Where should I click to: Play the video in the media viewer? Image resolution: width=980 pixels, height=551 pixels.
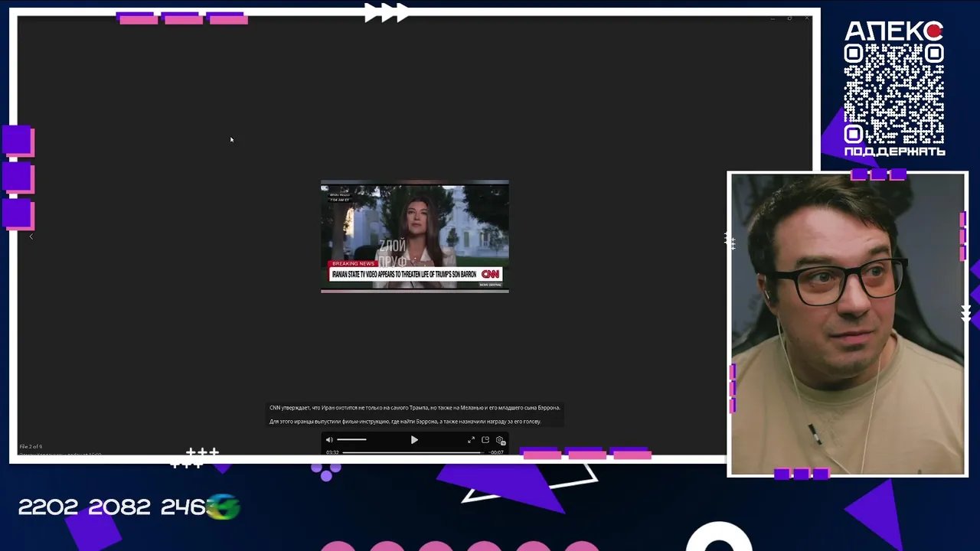(414, 440)
